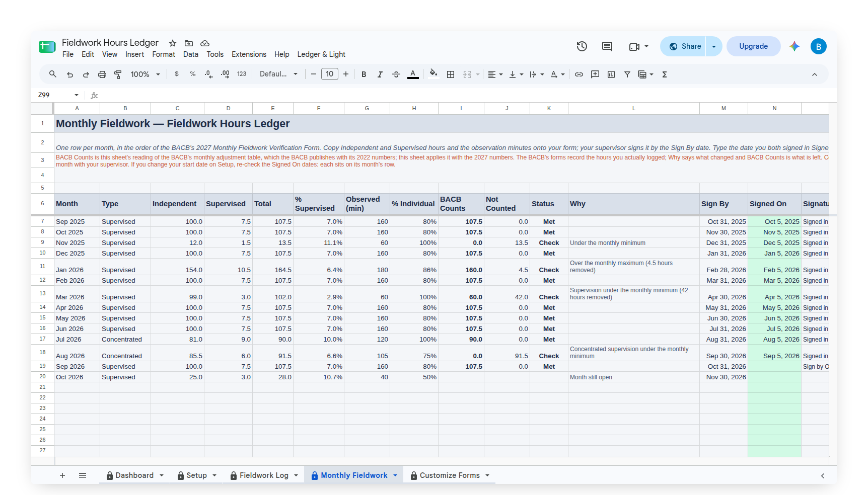Increase decimal places
The height and width of the screenshot is (495, 868).
click(225, 74)
